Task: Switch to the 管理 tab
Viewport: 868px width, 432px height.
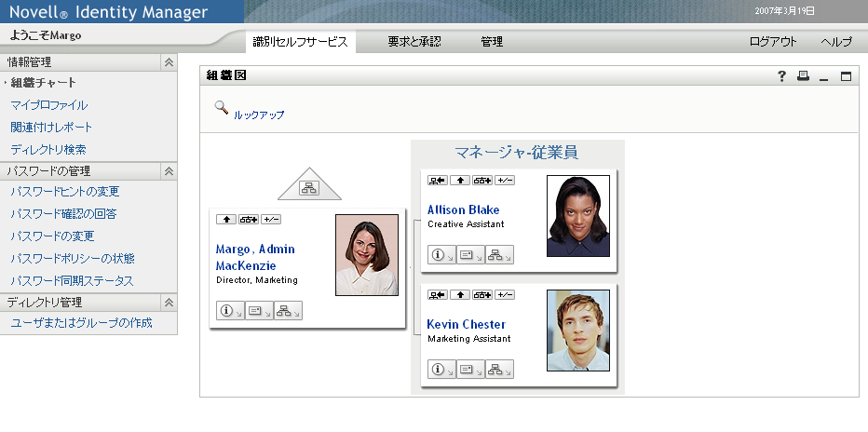Action: coord(492,42)
